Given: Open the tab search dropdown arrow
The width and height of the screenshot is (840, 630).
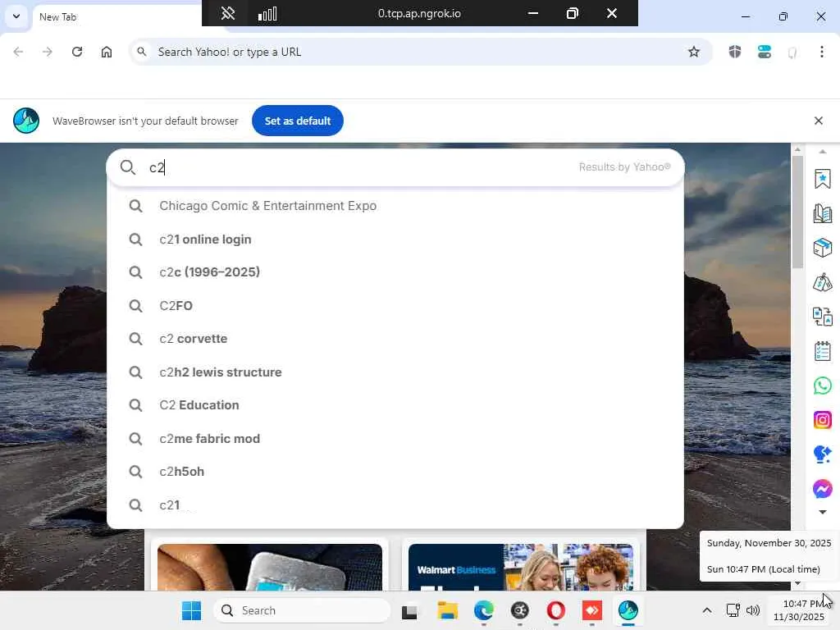Looking at the screenshot, I should click(16, 16).
